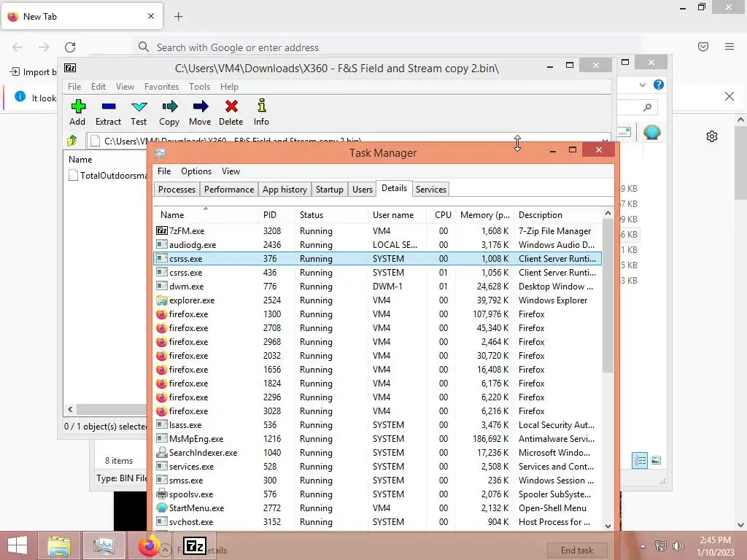This screenshot has width=747, height=560.
Task: Open 7-Zip Tools menu
Action: click(199, 87)
